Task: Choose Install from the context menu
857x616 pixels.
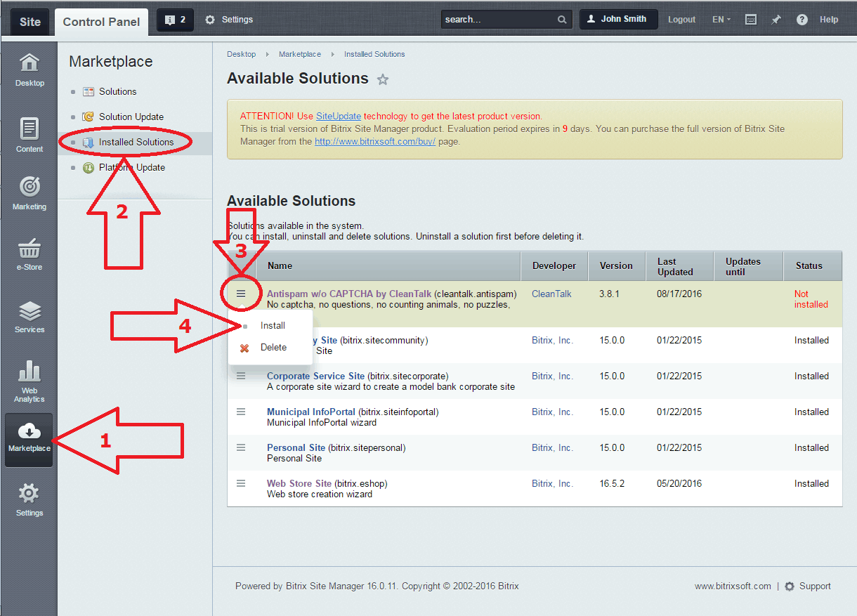Action: [273, 325]
